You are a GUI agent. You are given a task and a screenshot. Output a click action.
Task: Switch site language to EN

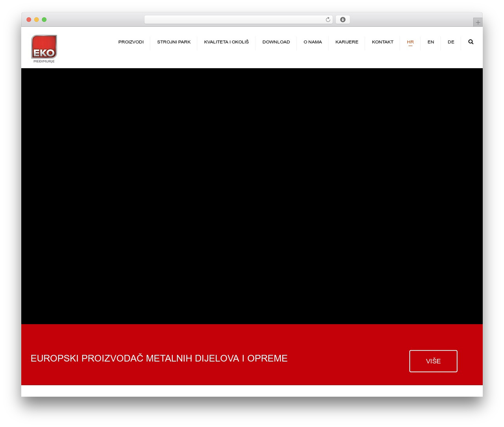pyautogui.click(x=431, y=42)
